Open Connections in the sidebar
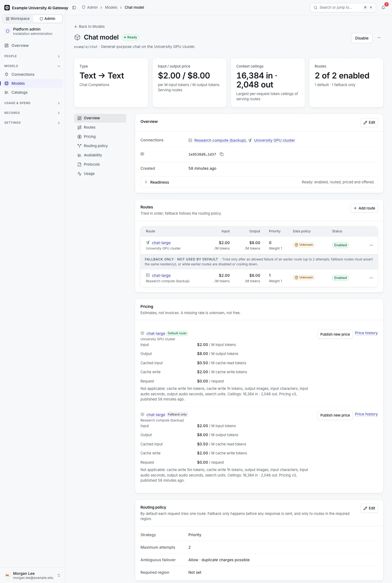 click(x=32, y=74)
